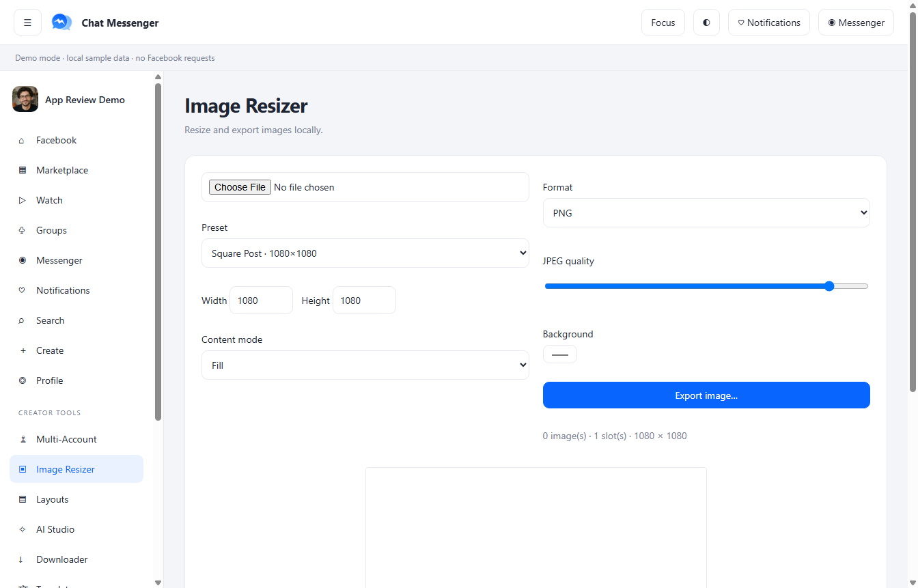The height and width of the screenshot is (588, 918).
Task: Click the Create plus icon in sidebar
Action: pyautogui.click(x=22, y=351)
